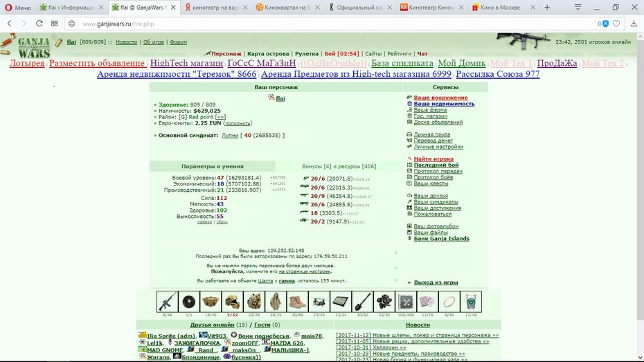Dismiss the IP address notice with x
Screen dimensions: 644x362
pos(396,253)
